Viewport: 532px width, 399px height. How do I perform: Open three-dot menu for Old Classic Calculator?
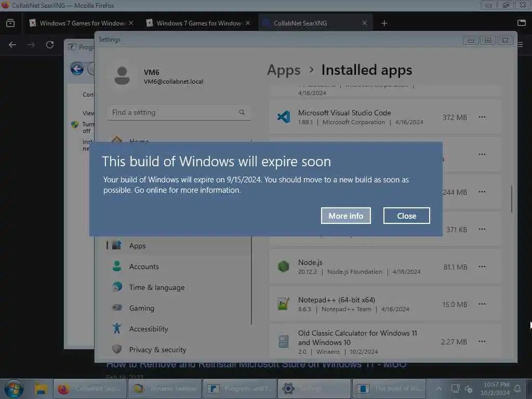tap(482, 341)
